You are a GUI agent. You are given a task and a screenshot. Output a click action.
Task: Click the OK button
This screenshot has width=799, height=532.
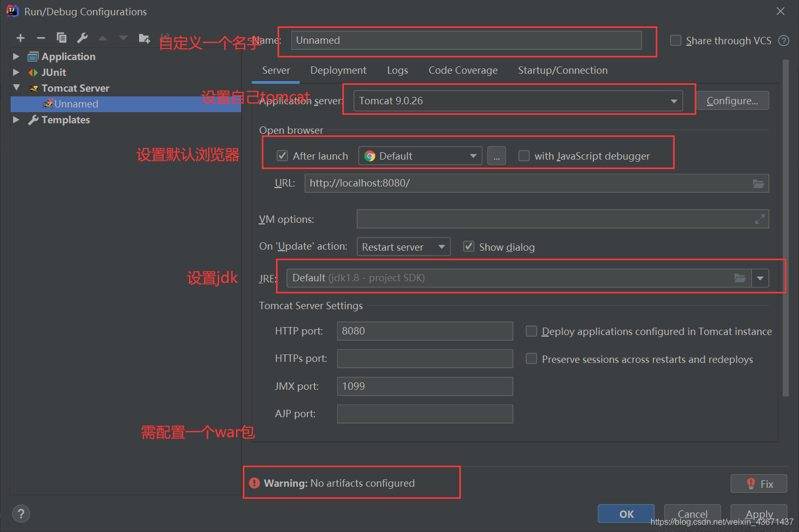pos(626,514)
